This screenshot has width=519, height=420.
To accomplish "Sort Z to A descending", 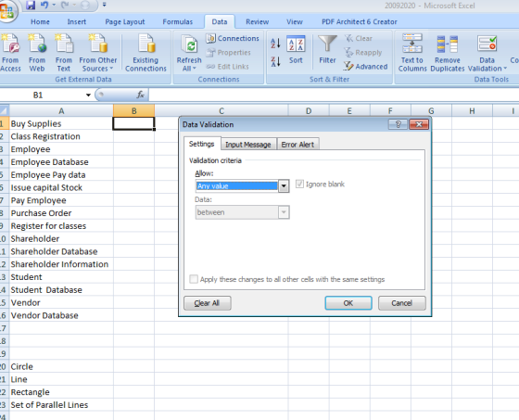I will coord(275,61).
